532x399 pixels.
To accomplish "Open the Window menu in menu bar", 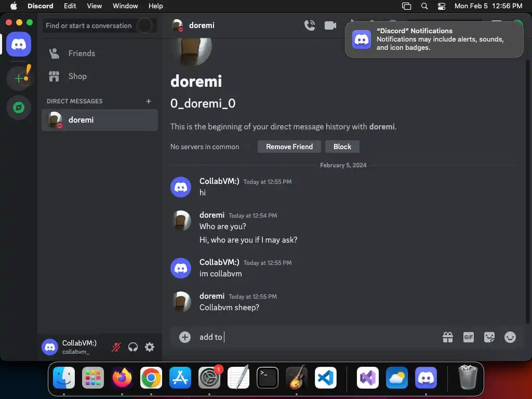I will pos(125,6).
